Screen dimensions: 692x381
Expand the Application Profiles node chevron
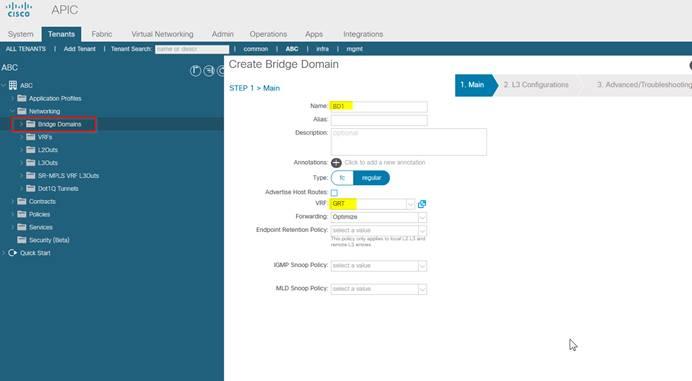tap(13, 98)
